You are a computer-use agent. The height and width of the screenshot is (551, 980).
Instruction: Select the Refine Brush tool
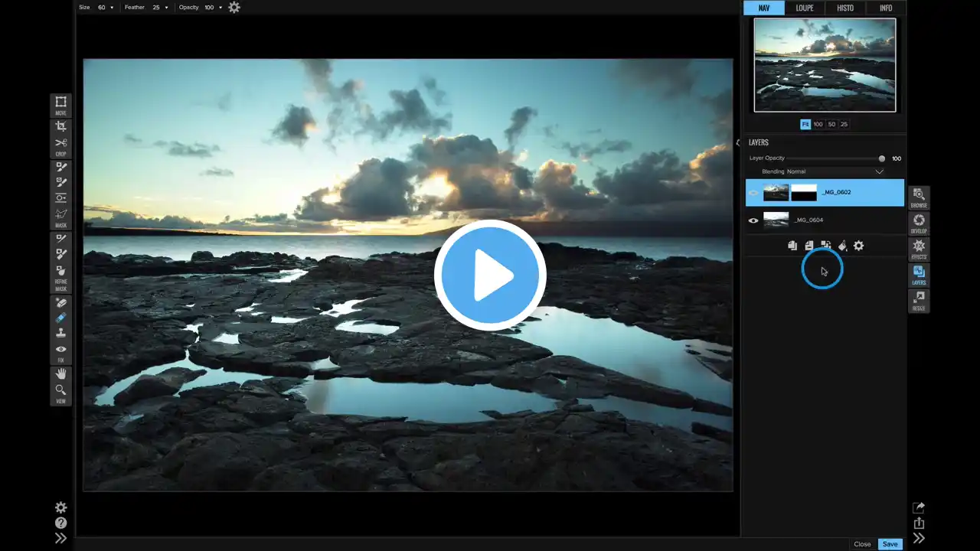tap(60, 239)
